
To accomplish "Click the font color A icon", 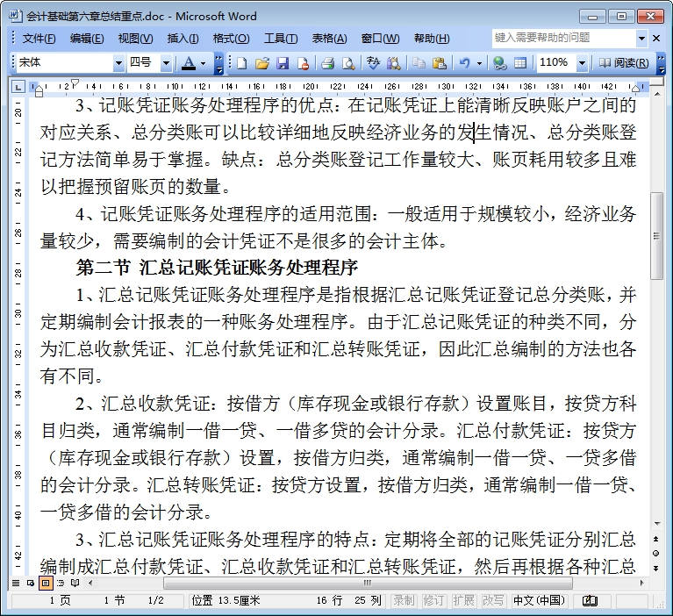I will [189, 63].
